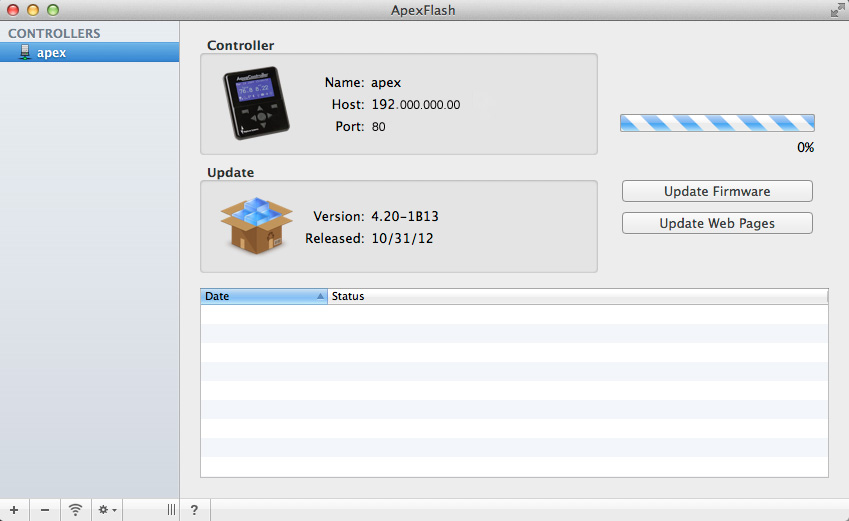This screenshot has width=849, height=521.
Task: Minimize the ApexFlash window
Action: 33,10
